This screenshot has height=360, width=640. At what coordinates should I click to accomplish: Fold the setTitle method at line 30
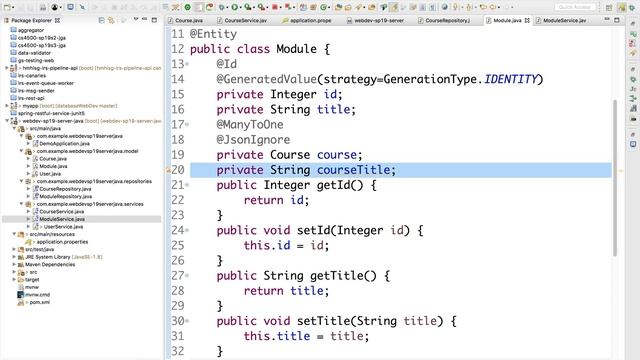187,321
